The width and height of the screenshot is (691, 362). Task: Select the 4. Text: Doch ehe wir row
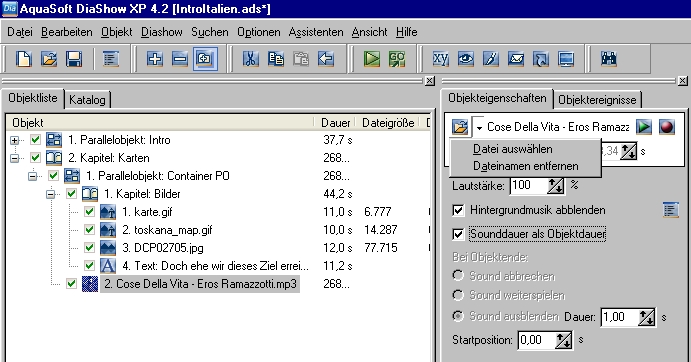click(x=215, y=266)
